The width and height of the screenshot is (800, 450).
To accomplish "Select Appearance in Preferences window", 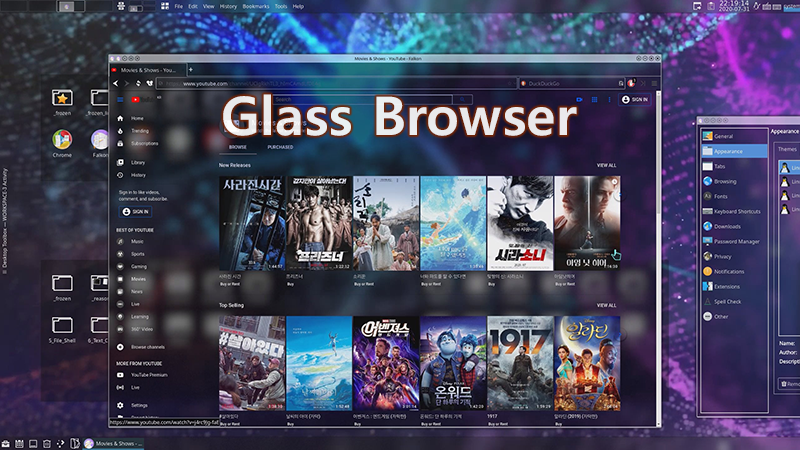I will click(x=734, y=151).
